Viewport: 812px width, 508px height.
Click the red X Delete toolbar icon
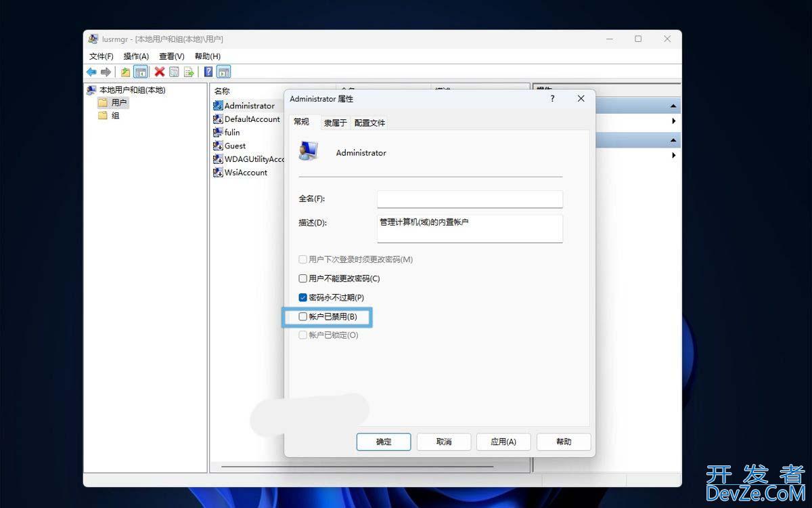(160, 72)
